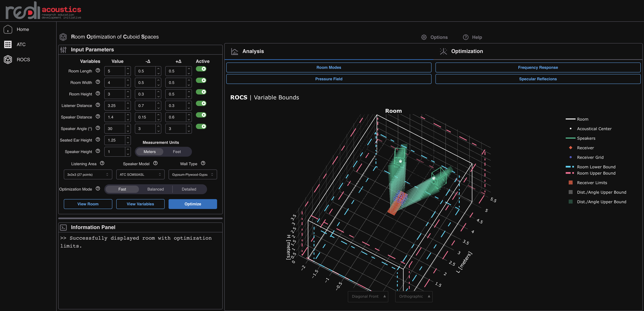Viewport: 644px width, 311px height.
Task: Switch to the Optimization tab
Action: [467, 51]
